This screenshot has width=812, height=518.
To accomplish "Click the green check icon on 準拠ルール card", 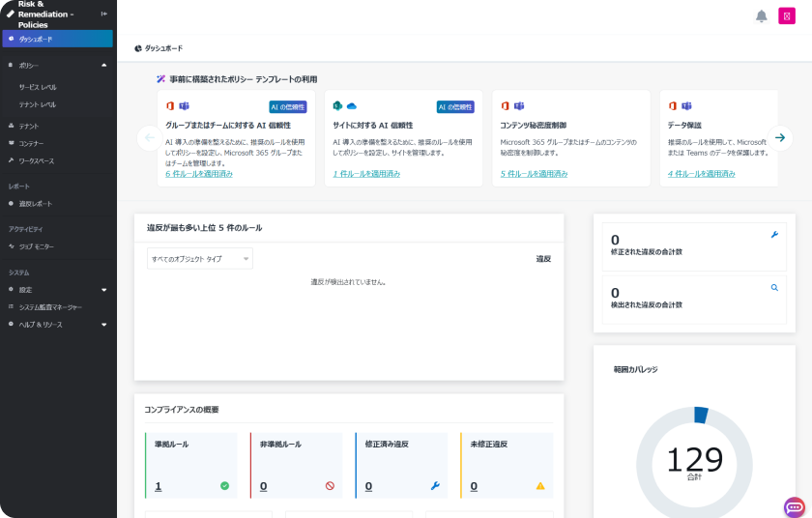I will (224, 486).
